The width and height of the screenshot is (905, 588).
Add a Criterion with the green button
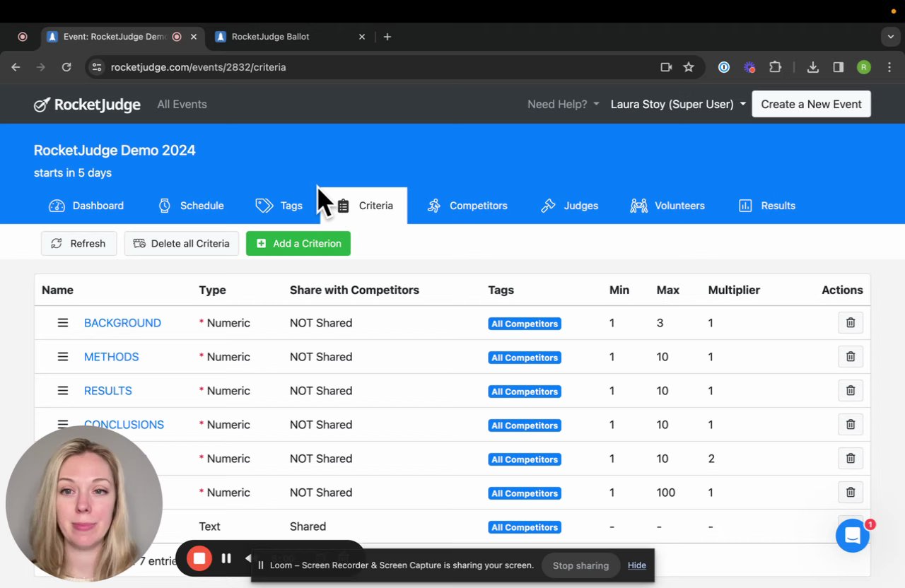tap(298, 244)
